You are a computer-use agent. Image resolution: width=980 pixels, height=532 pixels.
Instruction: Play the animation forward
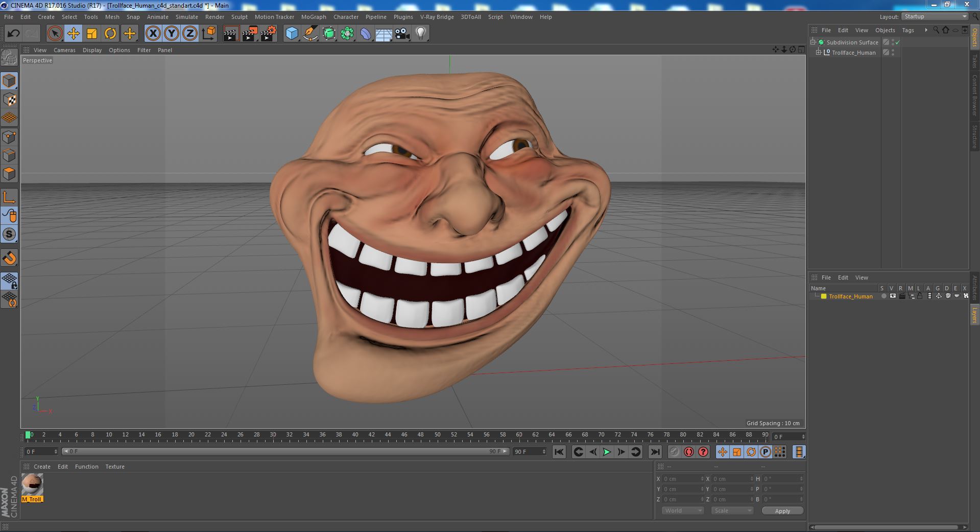pyautogui.click(x=607, y=452)
